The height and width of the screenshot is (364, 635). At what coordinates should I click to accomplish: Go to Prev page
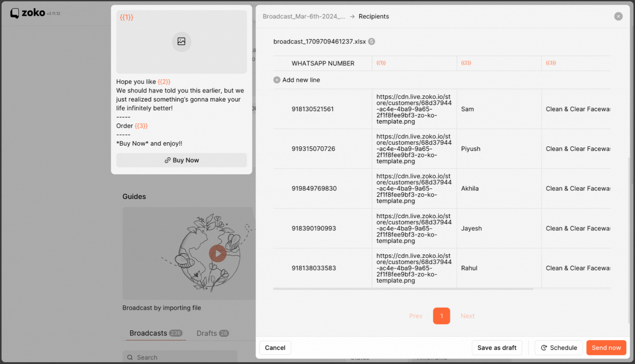pos(416,316)
